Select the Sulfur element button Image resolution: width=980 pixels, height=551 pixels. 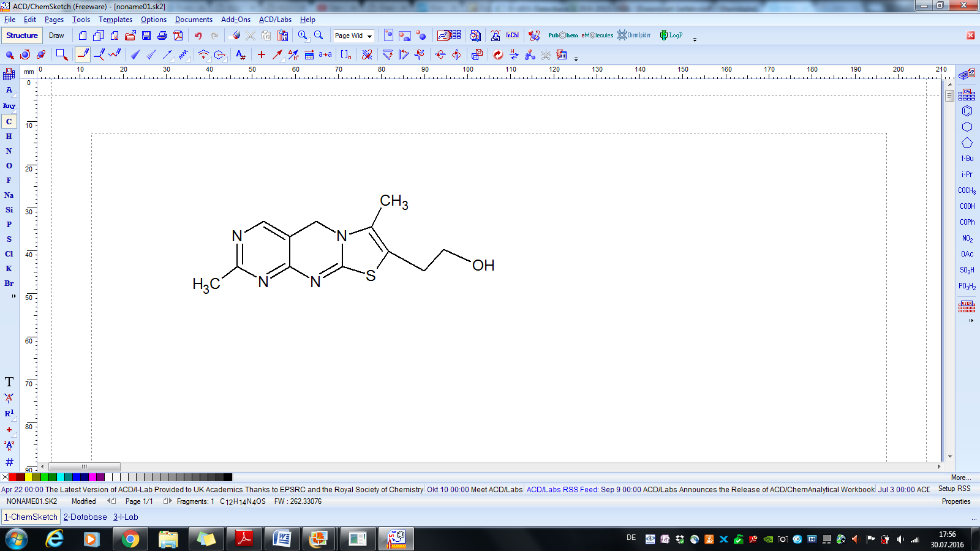point(9,239)
